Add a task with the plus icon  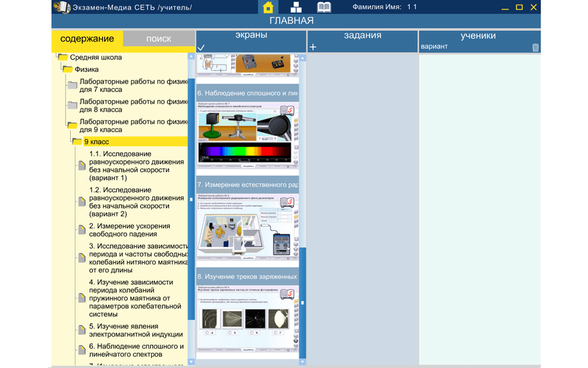313,47
